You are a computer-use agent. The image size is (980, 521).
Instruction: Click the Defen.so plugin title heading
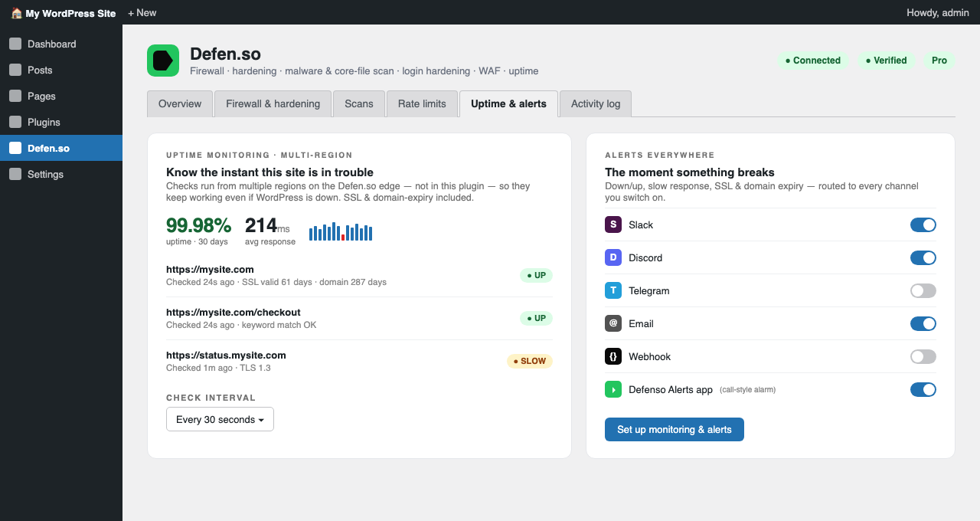[225, 54]
